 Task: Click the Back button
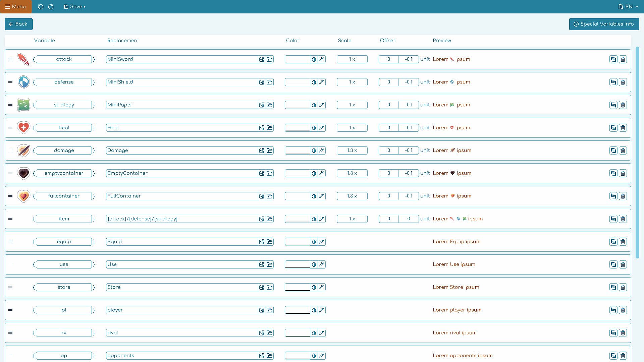18,24
